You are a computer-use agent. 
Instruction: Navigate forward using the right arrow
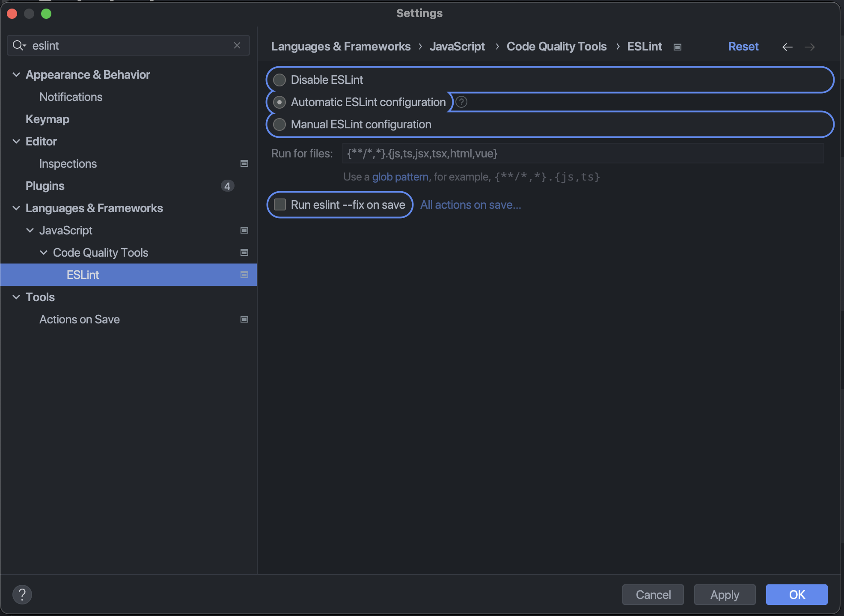pos(810,47)
